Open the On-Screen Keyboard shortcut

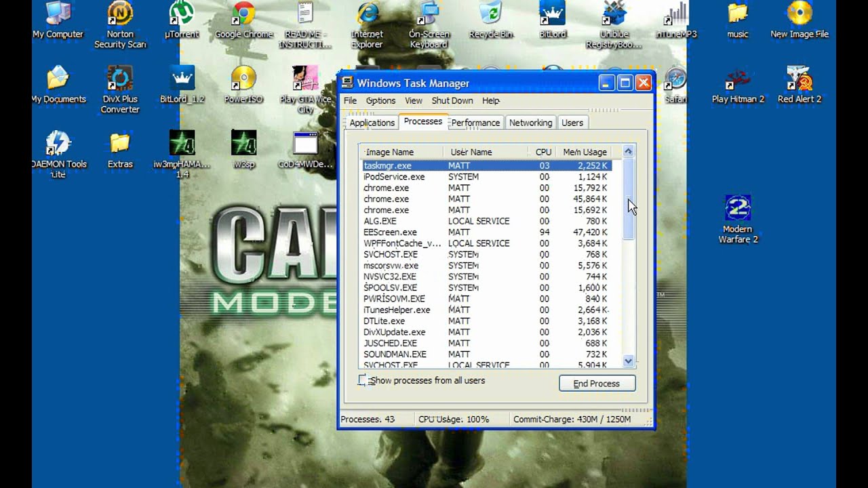point(429,25)
